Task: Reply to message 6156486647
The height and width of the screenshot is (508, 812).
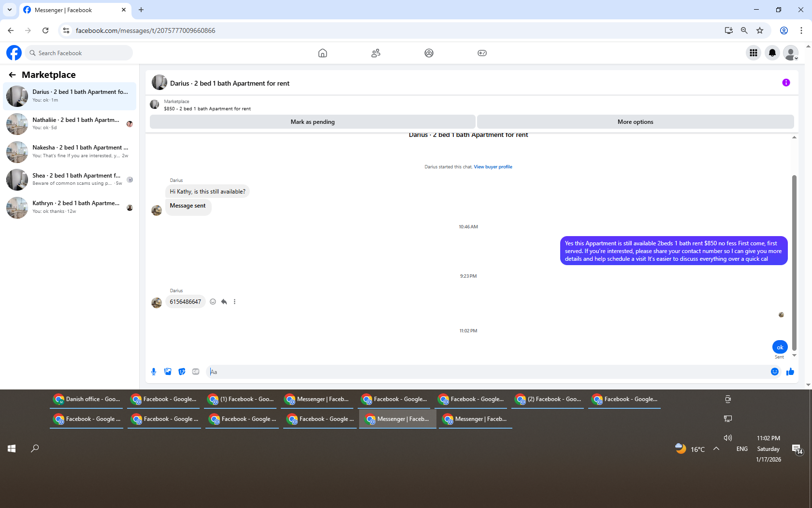Action: (x=224, y=301)
